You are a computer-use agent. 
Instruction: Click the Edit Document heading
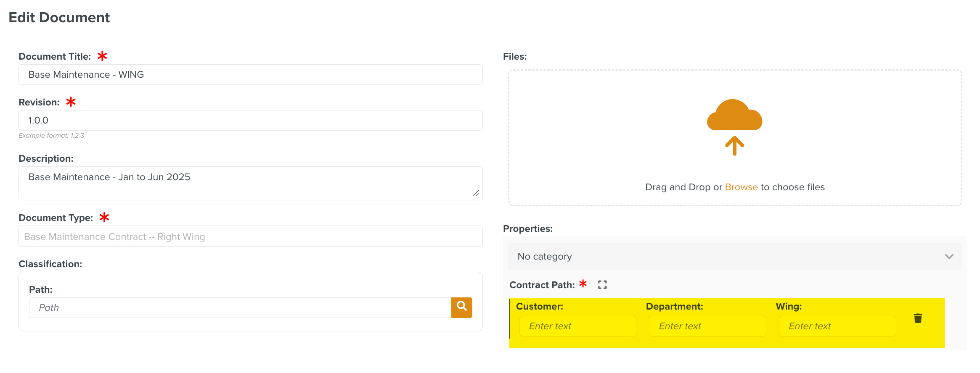click(59, 18)
